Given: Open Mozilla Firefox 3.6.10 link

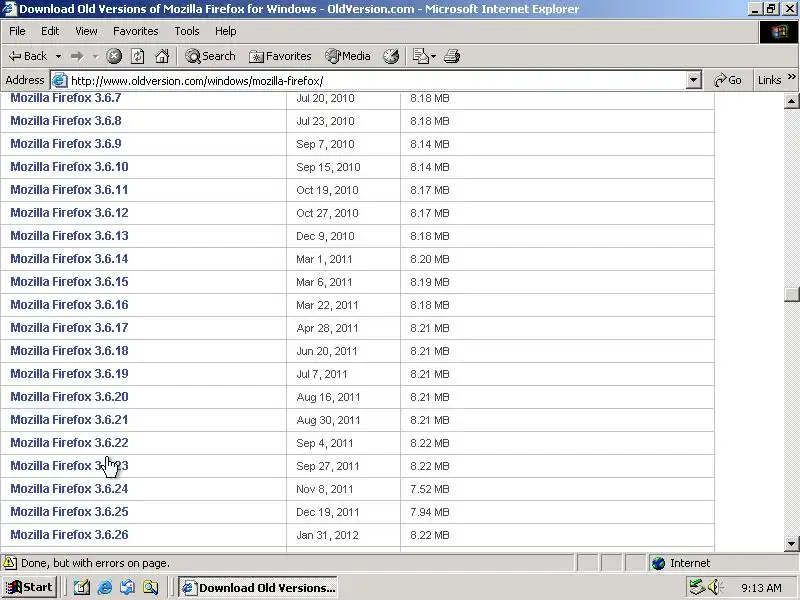Looking at the screenshot, I should point(69,167).
